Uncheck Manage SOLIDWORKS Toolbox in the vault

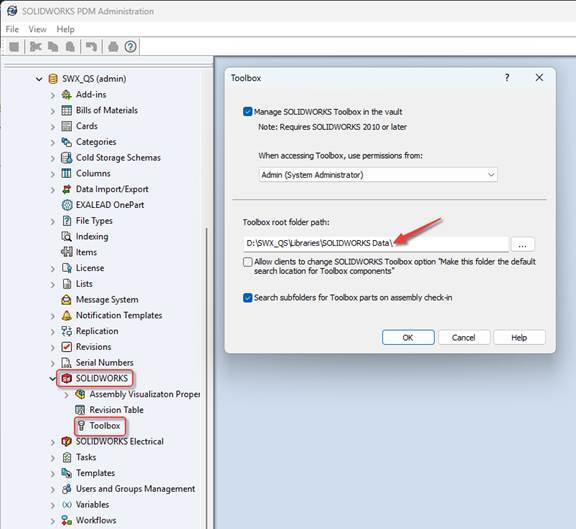coord(248,112)
